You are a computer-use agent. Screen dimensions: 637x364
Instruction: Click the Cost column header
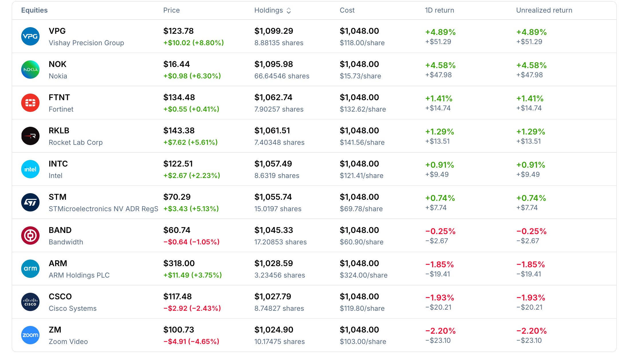tap(347, 10)
